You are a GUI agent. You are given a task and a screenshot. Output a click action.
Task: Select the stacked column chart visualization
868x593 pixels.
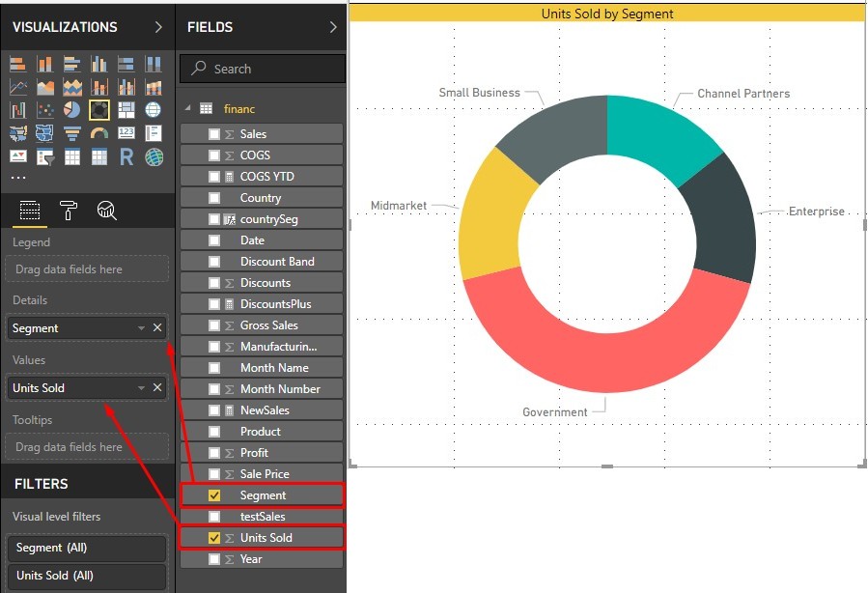coord(44,65)
